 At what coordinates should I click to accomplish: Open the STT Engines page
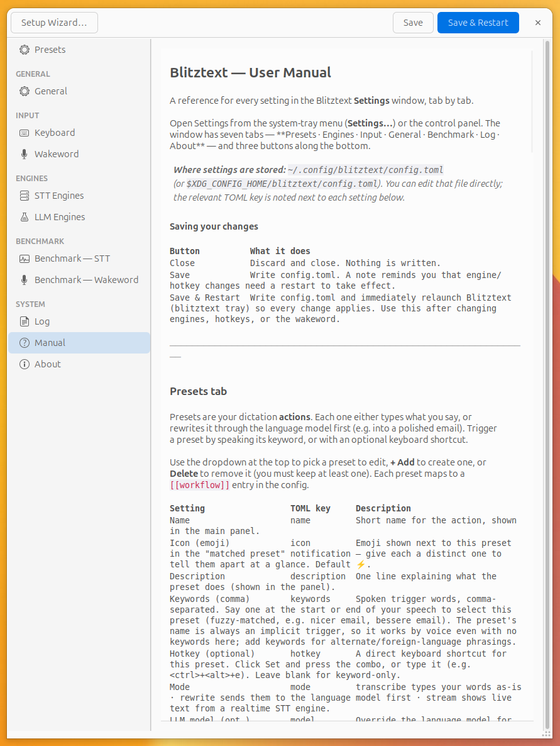(79, 196)
